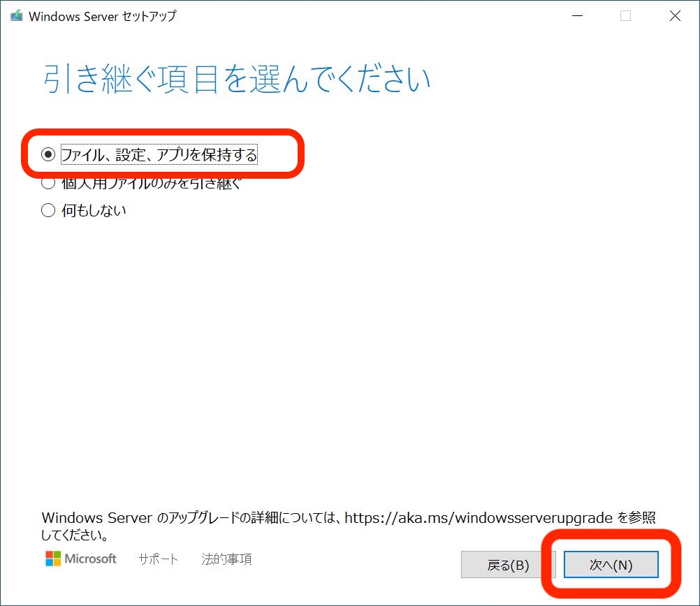Choose the 個人用ファイルのみを引き継ぐ radio button
Image resolution: width=700 pixels, height=606 pixels.
coord(48,184)
